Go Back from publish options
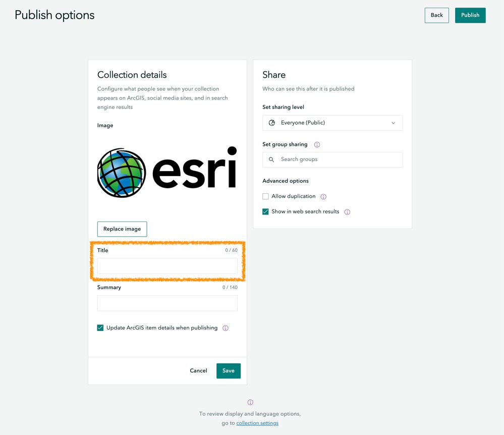Screen dimensions: 504x435 (436, 15)
